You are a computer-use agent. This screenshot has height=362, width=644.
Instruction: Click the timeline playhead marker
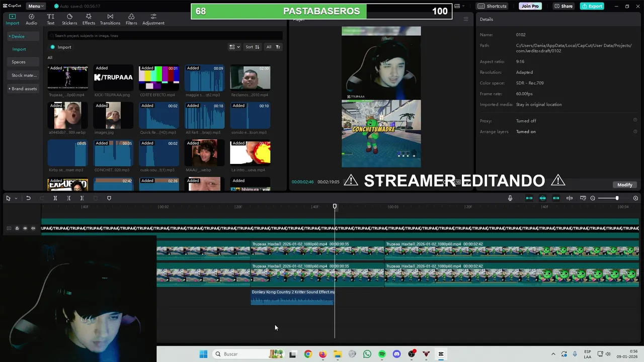click(x=335, y=207)
